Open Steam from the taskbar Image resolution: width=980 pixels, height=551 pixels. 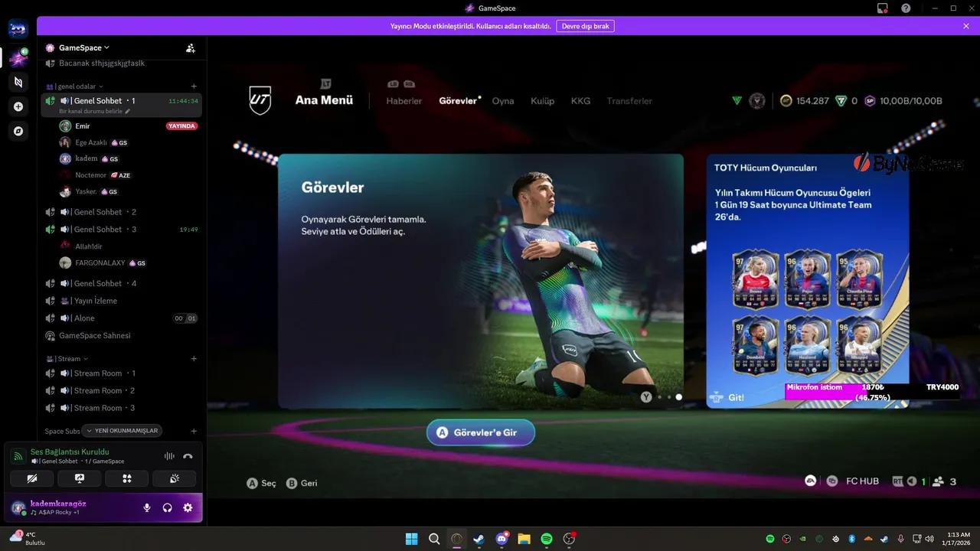coord(479,539)
